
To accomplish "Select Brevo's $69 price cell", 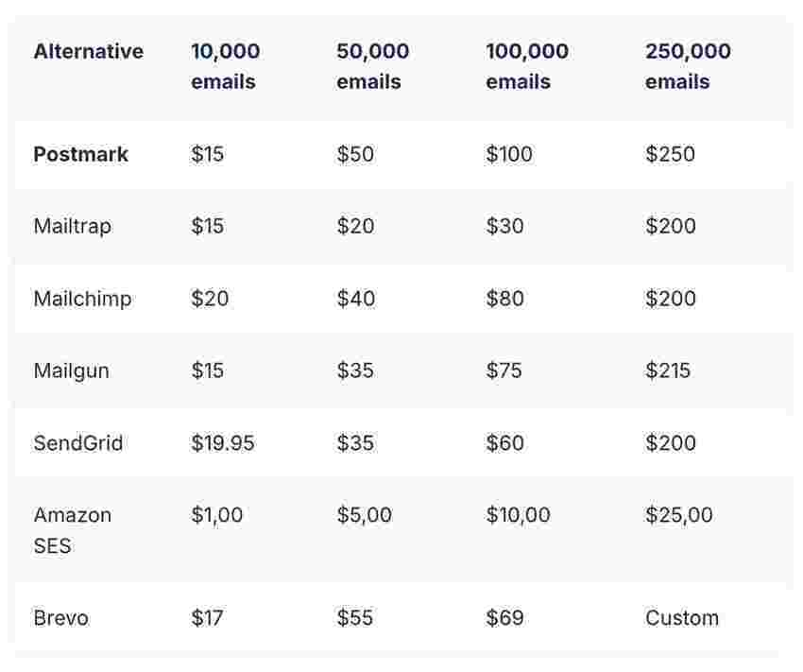I will [x=504, y=618].
